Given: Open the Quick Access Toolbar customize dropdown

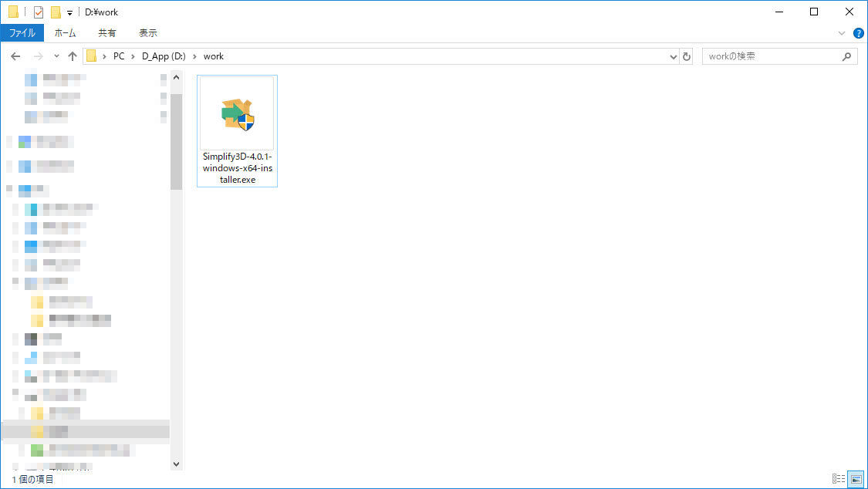Looking at the screenshot, I should (69, 12).
